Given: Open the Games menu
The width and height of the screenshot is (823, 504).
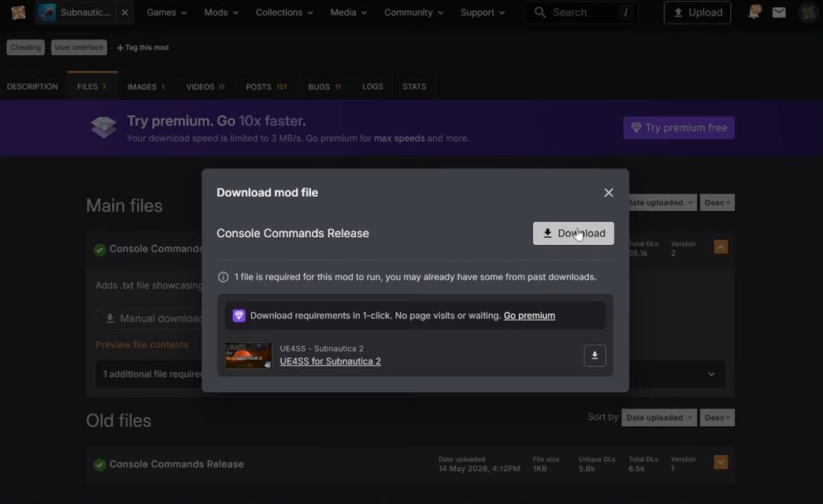Looking at the screenshot, I should (x=166, y=12).
